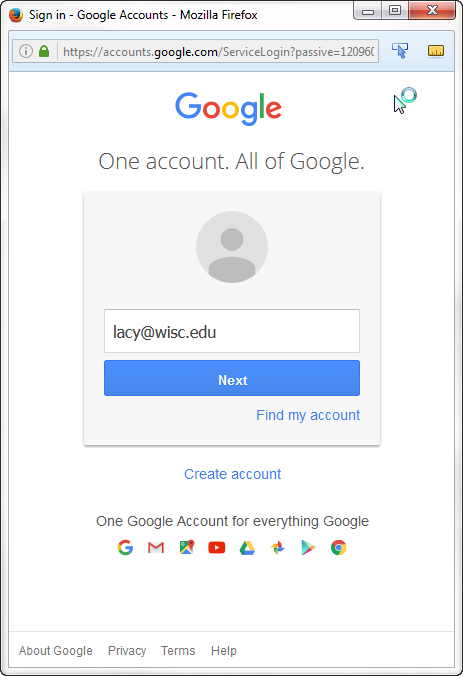The height and width of the screenshot is (676, 463).
Task: Click the Google Maps icon
Action: click(187, 547)
